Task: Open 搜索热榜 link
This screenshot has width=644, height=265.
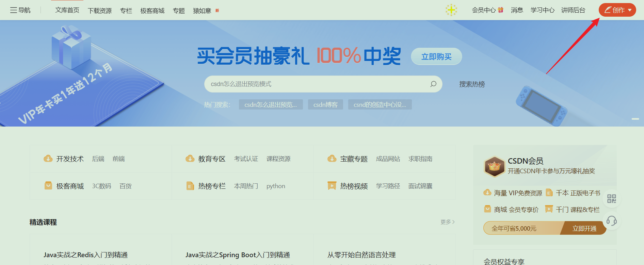Action: click(472, 84)
